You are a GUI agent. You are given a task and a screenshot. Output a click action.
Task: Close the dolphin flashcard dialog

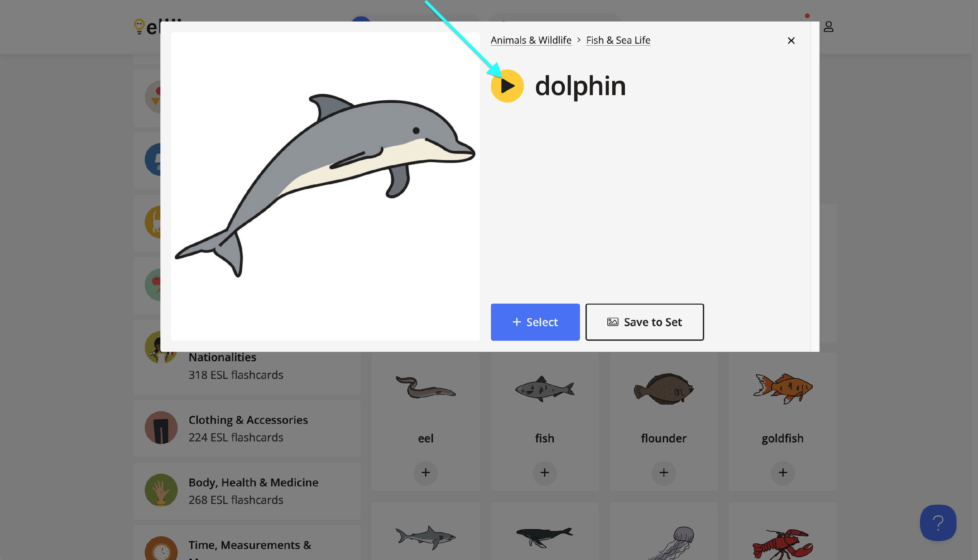(791, 40)
